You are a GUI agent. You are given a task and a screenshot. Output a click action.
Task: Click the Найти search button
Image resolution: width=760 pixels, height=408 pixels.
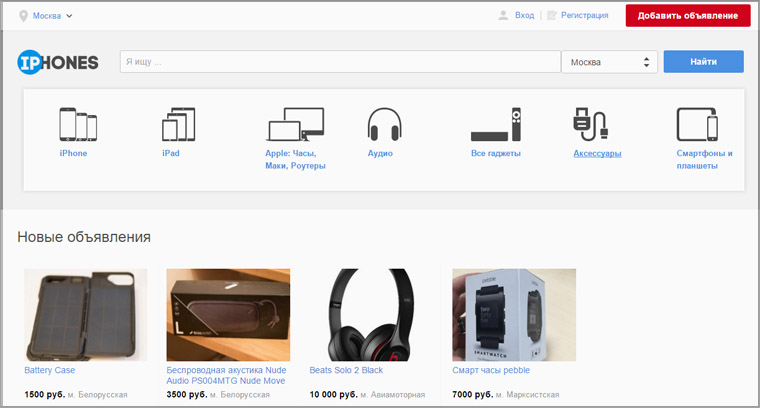[x=703, y=62]
